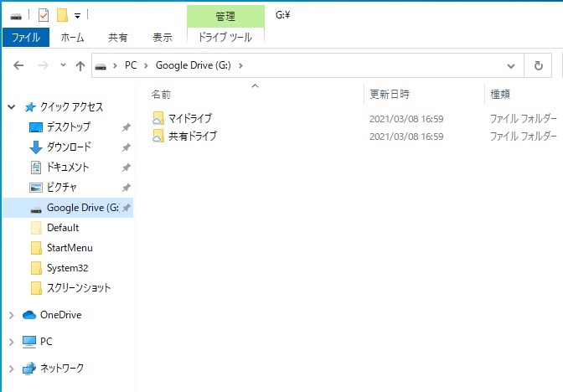563x392 pixels.
Task: Sort by 更新日時 column header
Action: [390, 94]
